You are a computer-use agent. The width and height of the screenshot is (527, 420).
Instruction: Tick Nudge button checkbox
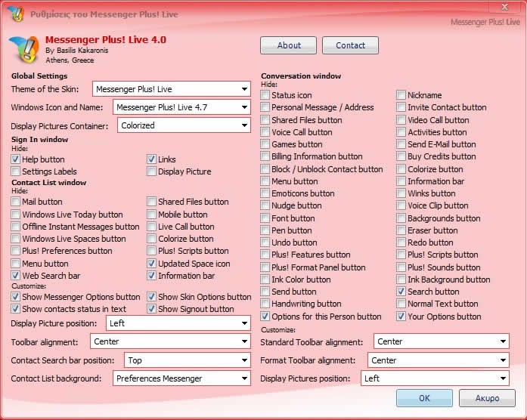[x=265, y=205]
